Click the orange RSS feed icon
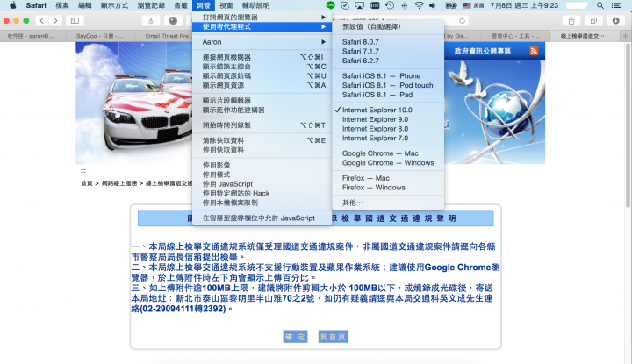Screen dimensions: 632x364 (x=534, y=51)
